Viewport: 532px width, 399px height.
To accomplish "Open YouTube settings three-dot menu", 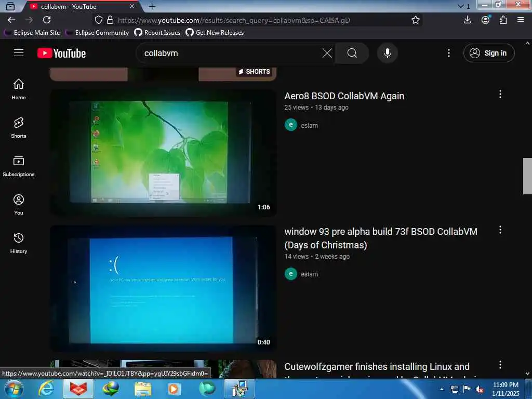I will tap(448, 53).
